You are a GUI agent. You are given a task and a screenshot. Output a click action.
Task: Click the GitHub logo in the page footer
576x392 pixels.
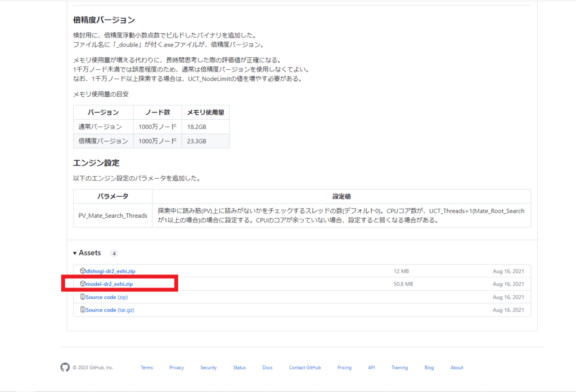(x=65, y=367)
